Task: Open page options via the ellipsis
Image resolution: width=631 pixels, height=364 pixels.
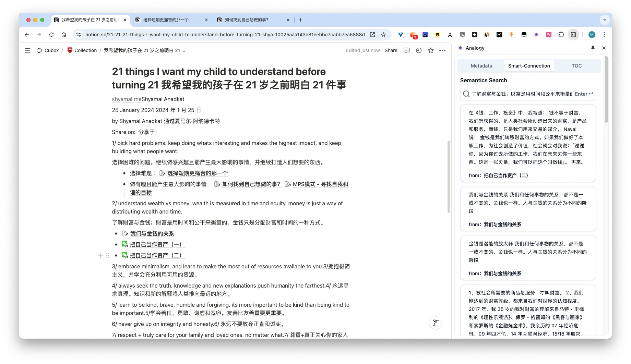Action: point(442,50)
